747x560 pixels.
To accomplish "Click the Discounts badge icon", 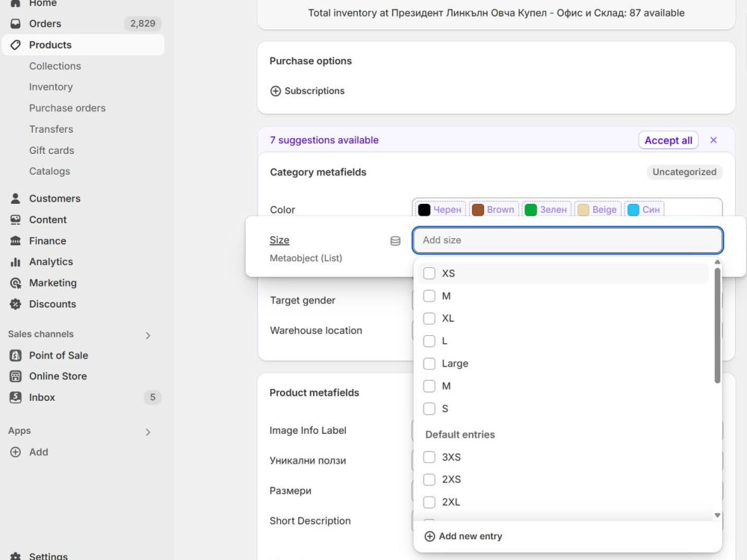I will click(x=15, y=304).
